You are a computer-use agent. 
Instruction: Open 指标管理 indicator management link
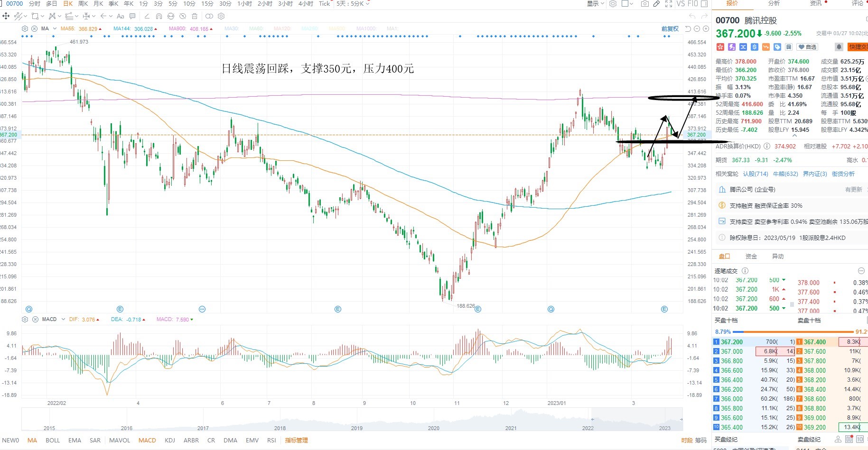pos(297,441)
